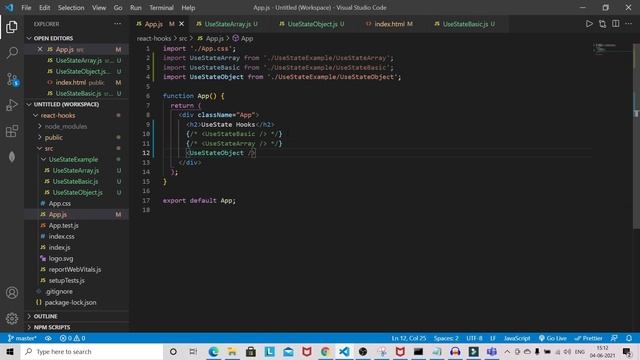Open the View menu
The image size is (640, 360).
pos(99,8)
